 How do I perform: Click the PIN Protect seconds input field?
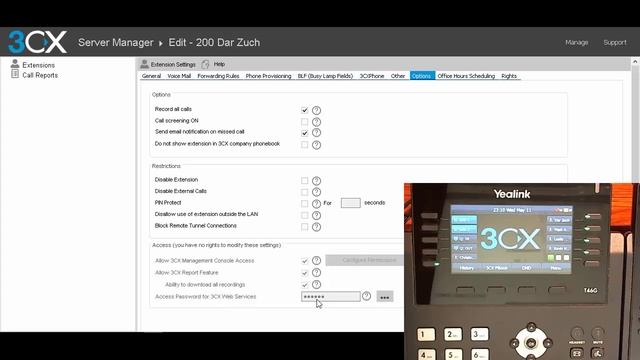pos(351,203)
